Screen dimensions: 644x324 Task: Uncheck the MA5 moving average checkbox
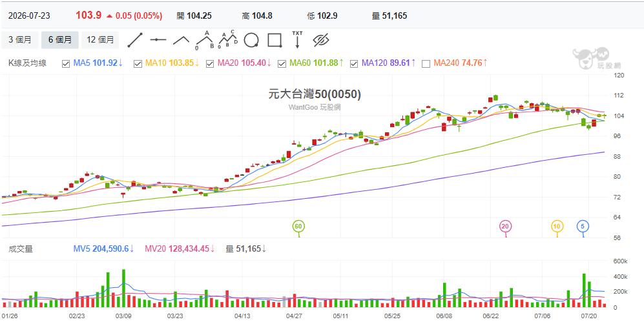coord(66,63)
